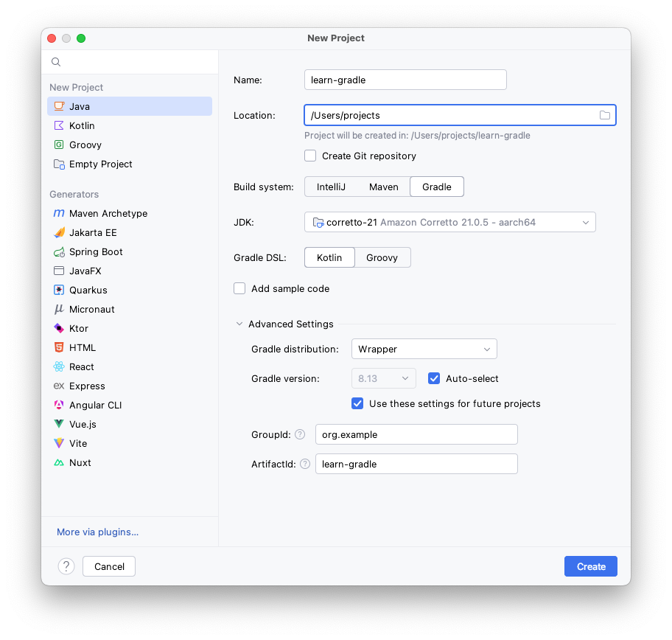This screenshot has height=640, width=672.
Task: Click the Express ex icon
Action: tap(59, 386)
